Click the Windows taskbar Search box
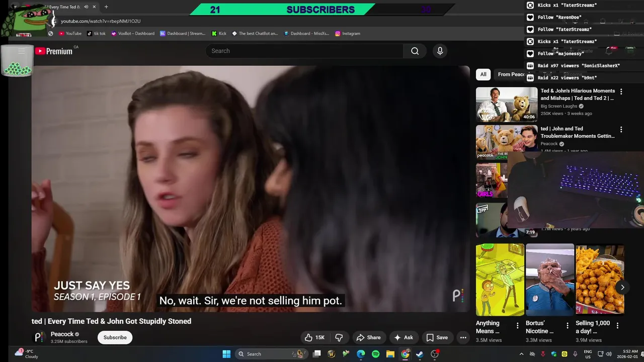 [272, 354]
